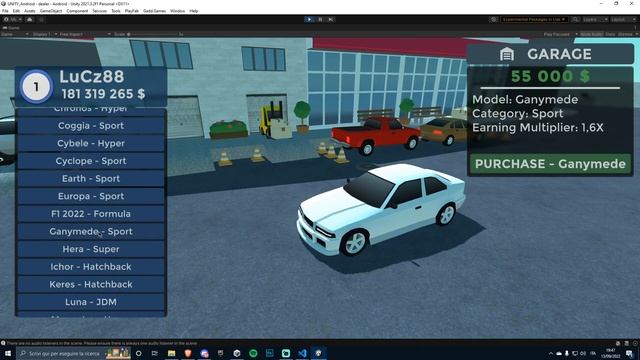Image resolution: width=640 pixels, height=360 pixels.
Task: Open undo history icon in top toolbar
Action: (x=493, y=19)
